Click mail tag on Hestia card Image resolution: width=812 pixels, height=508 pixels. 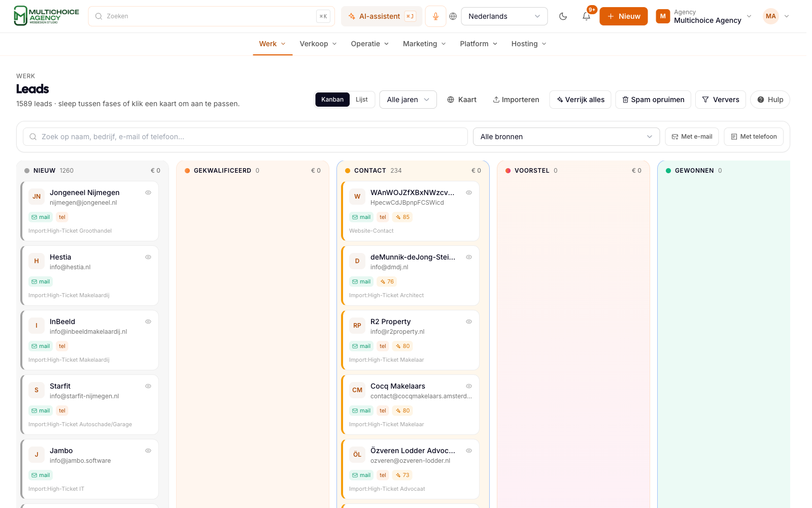(x=41, y=281)
